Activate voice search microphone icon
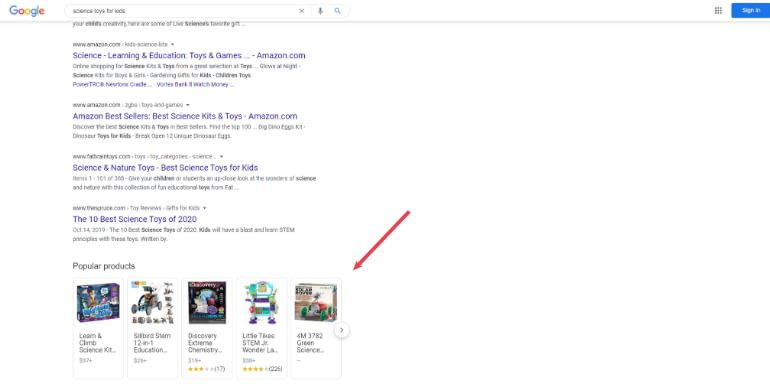Image resolution: width=770 pixels, height=384 pixels. [321, 11]
